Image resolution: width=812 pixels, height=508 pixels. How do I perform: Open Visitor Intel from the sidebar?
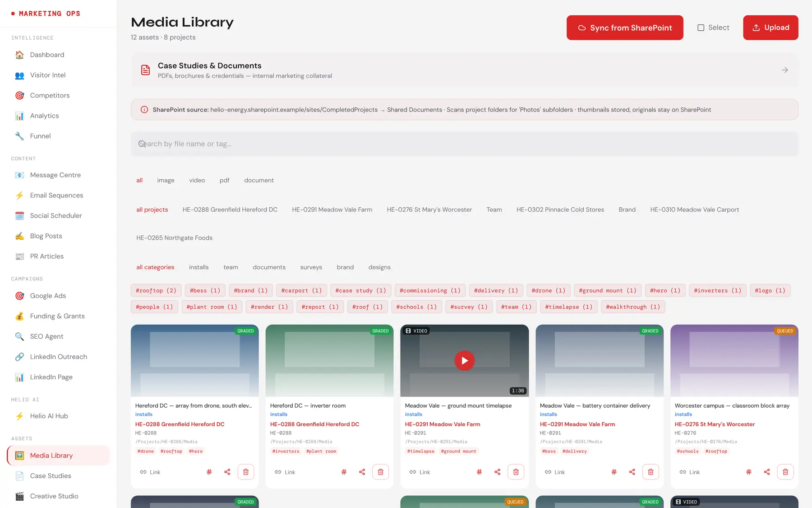click(x=59, y=75)
